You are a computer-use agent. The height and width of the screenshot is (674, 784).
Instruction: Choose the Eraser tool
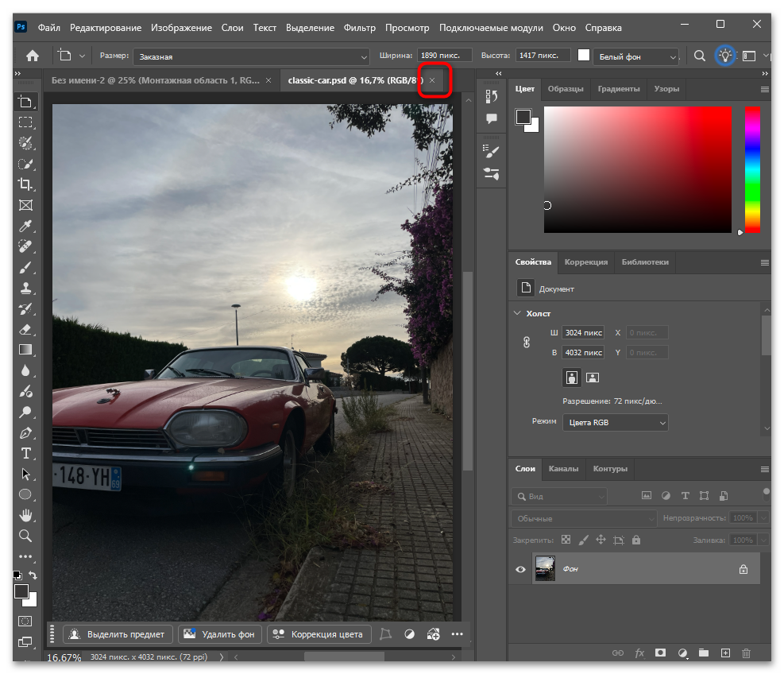click(25, 329)
